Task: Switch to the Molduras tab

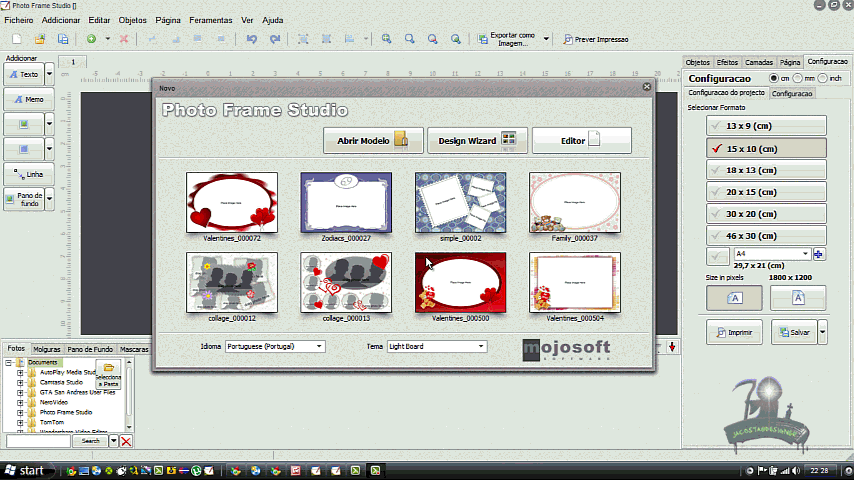Action: (x=46, y=349)
